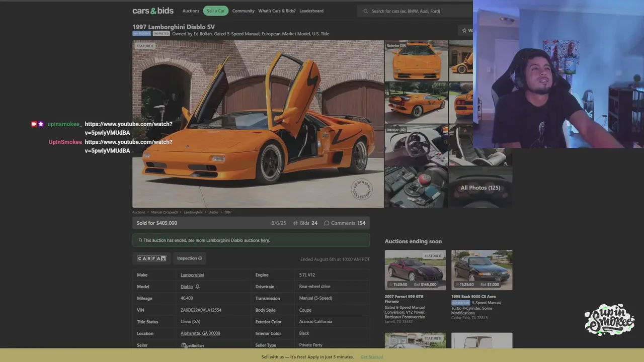
Task: Open the edbolian seller profile link
Action: point(196,345)
